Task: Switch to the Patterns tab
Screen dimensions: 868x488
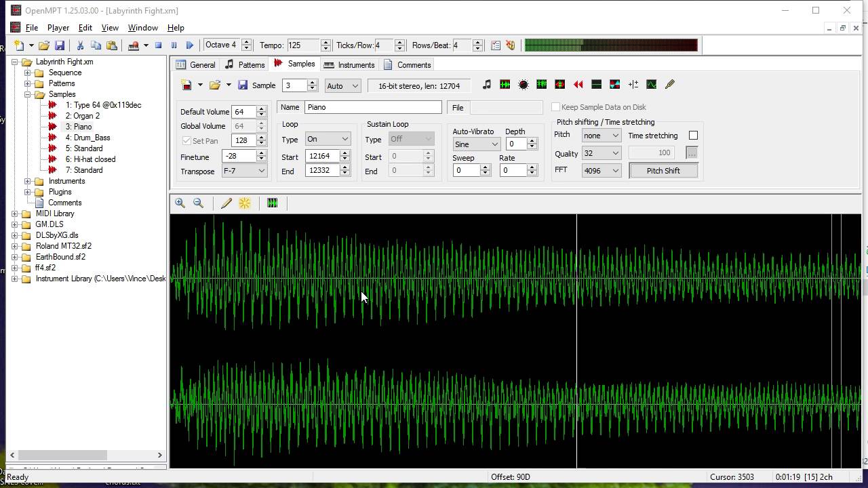Action: click(245, 65)
